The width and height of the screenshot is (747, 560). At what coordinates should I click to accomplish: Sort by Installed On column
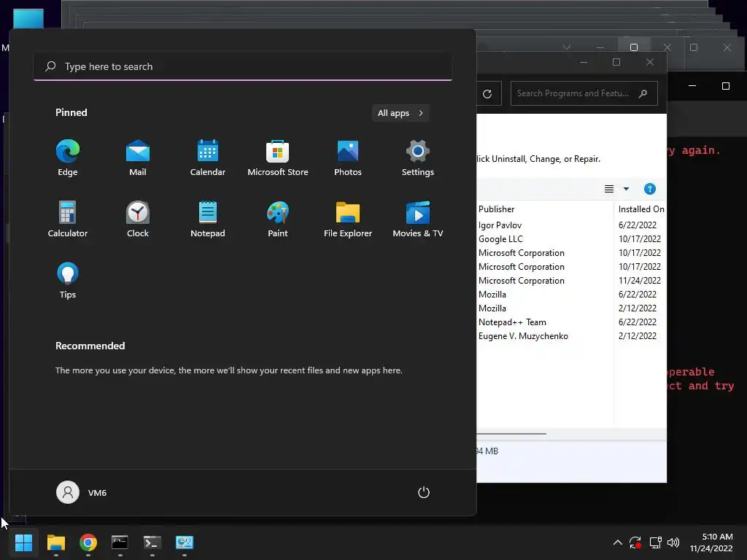[640, 209]
